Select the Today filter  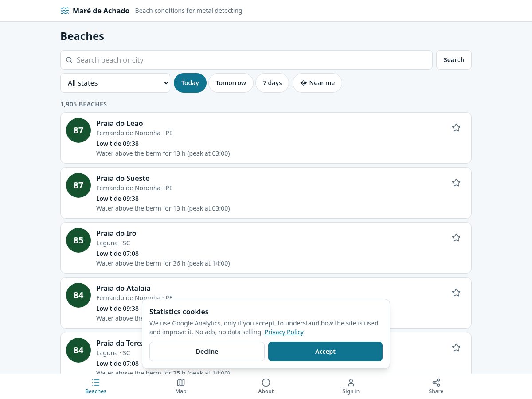coord(190,83)
